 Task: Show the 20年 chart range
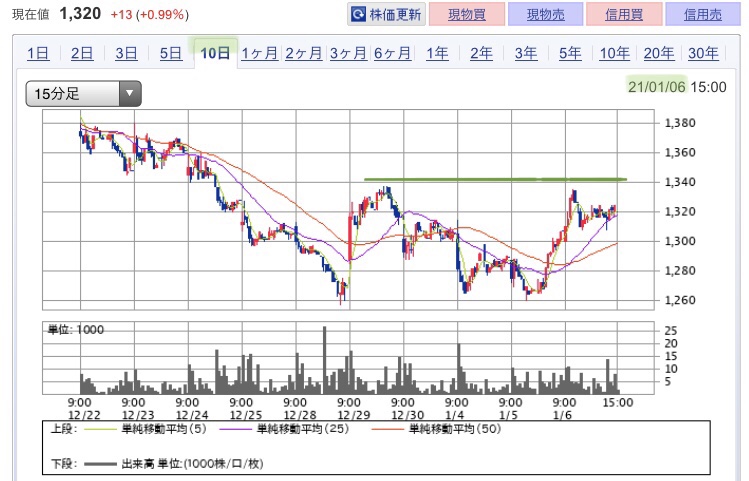tap(659, 53)
